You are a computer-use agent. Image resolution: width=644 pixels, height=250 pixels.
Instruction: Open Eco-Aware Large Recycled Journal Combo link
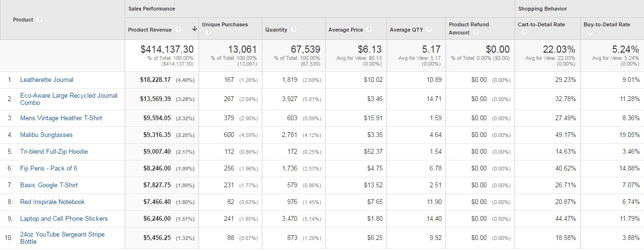click(x=69, y=99)
